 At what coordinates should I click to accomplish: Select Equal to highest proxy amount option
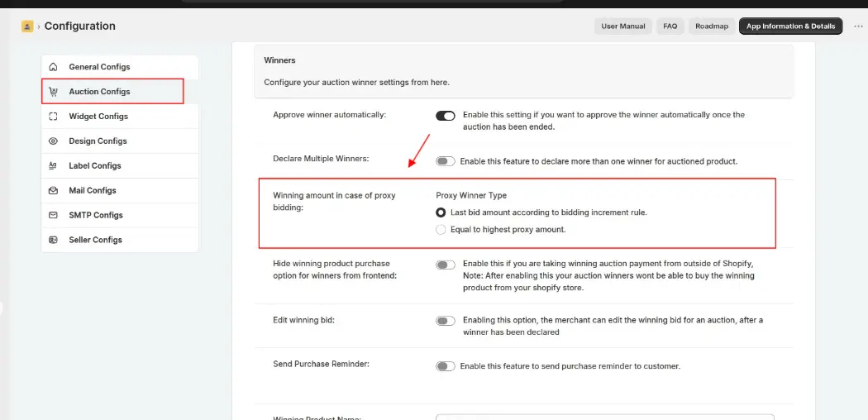point(441,230)
